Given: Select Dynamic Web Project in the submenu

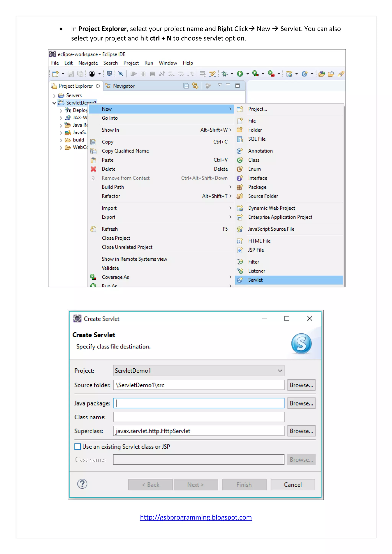Looking at the screenshot, I should 289,208.
